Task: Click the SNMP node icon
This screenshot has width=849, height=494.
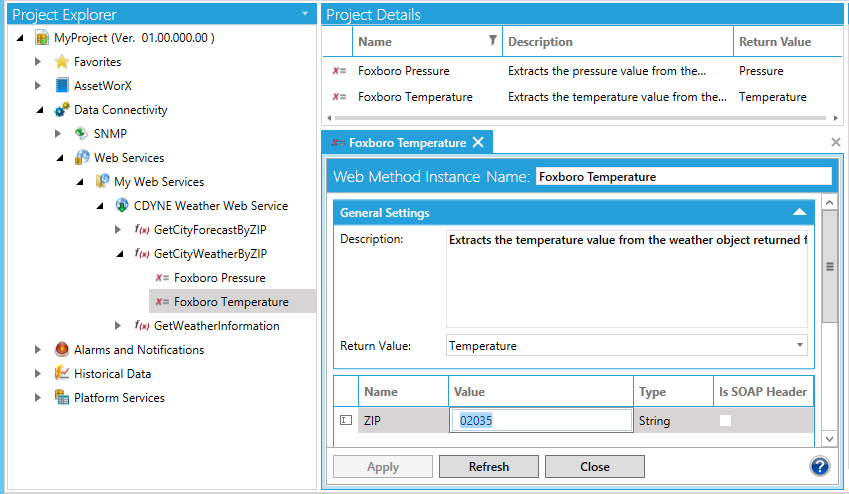Action: click(x=82, y=134)
